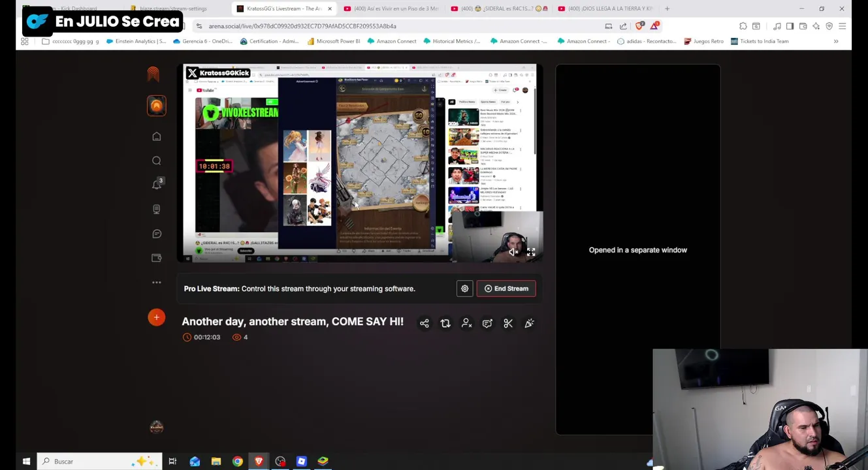Open Google Chrome from the taskbar

coord(238,462)
